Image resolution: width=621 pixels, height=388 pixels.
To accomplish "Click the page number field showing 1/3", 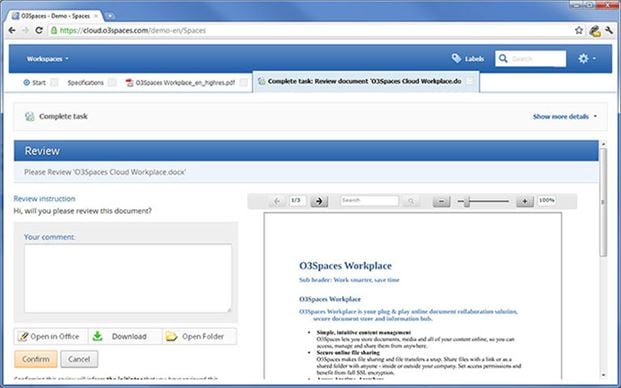I will pos(297,200).
